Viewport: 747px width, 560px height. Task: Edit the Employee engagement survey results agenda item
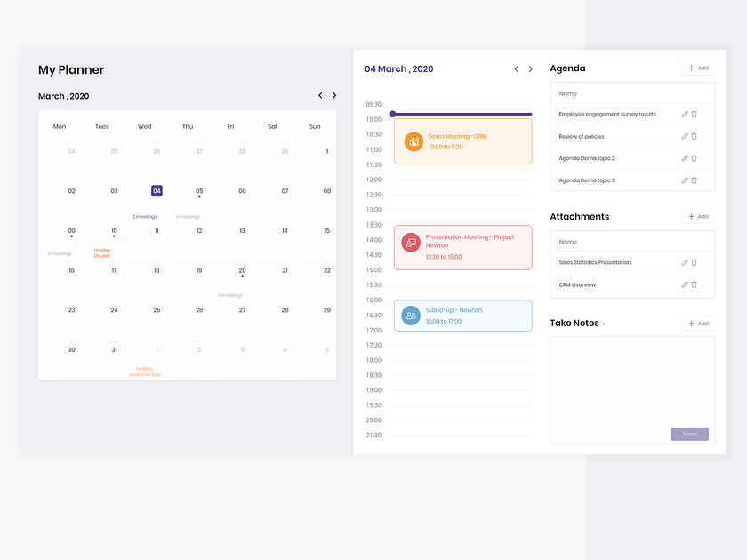[x=685, y=114]
